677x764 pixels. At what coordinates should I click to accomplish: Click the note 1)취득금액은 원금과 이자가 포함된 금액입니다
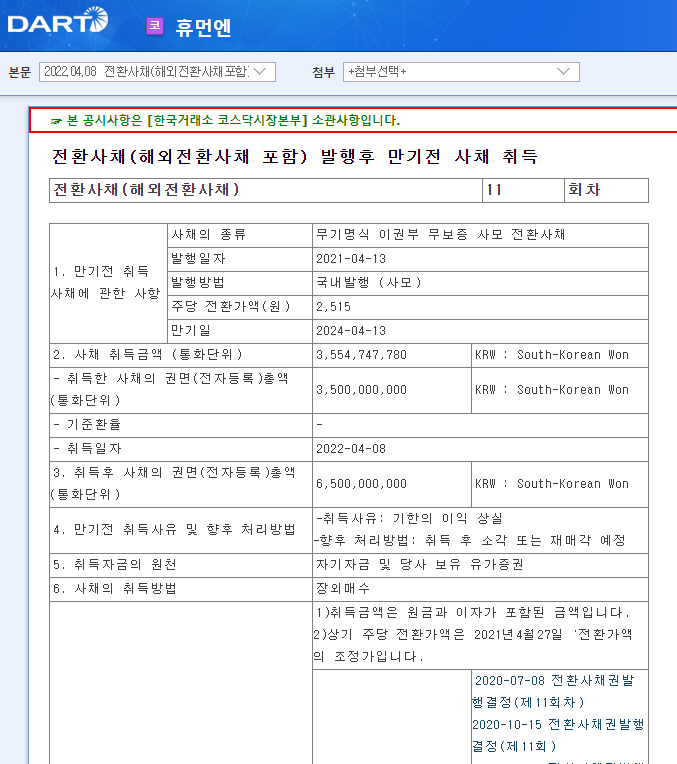[x=473, y=612]
